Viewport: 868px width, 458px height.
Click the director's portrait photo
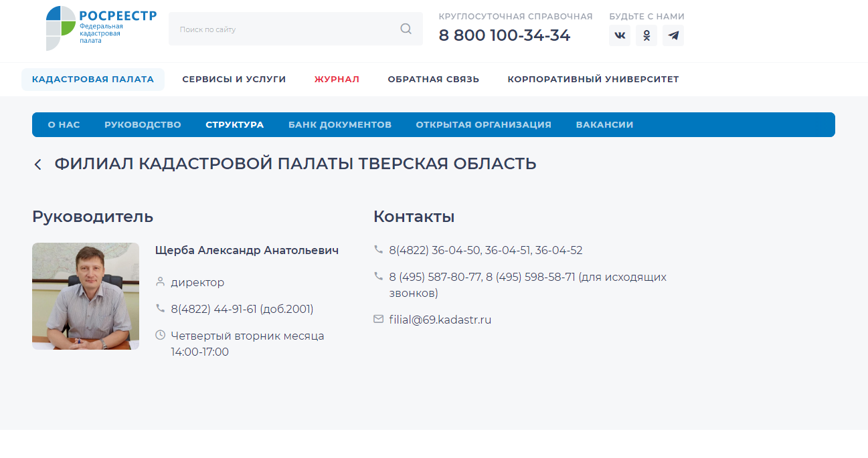pyautogui.click(x=85, y=296)
